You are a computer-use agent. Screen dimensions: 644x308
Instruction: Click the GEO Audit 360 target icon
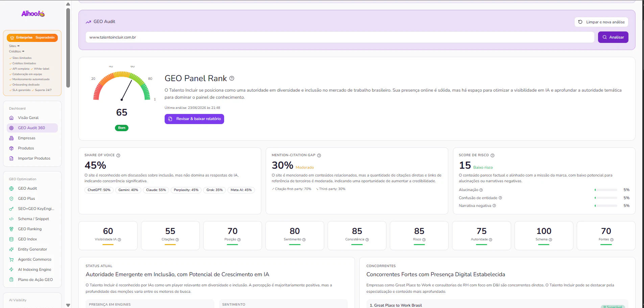(x=11, y=128)
